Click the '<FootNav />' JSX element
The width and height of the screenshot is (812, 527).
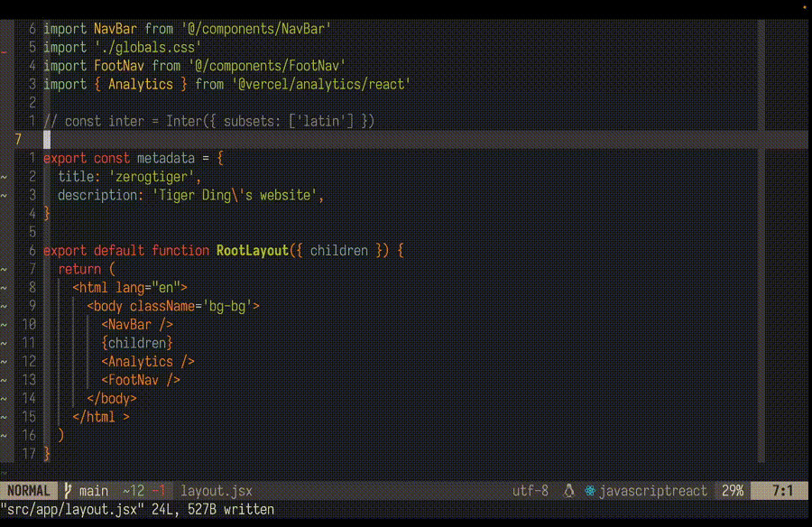click(x=141, y=380)
